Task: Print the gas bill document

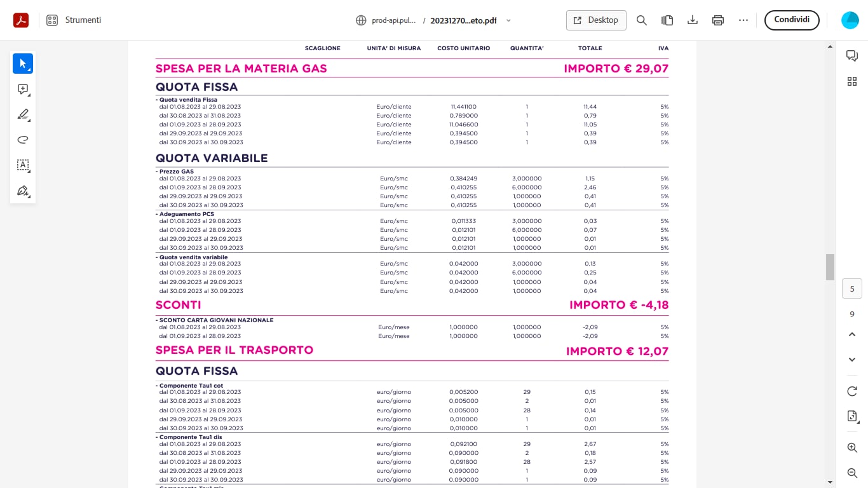Action: (x=718, y=20)
